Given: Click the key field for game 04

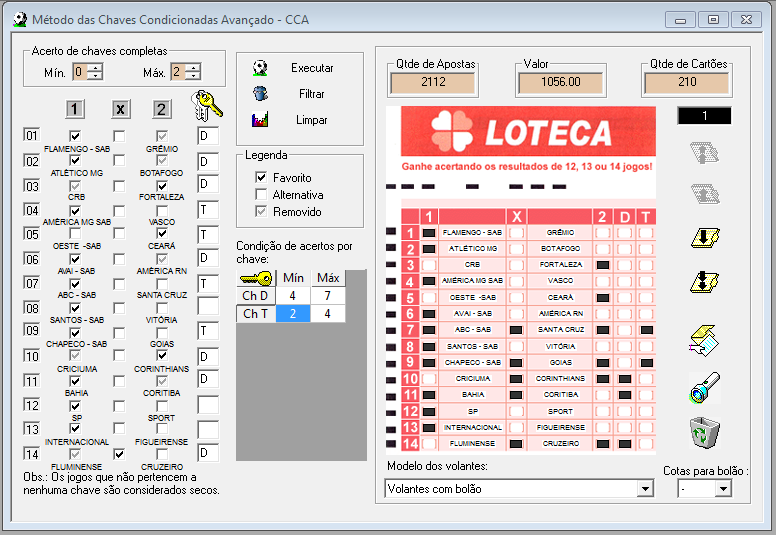Looking at the screenshot, I should point(208,210).
